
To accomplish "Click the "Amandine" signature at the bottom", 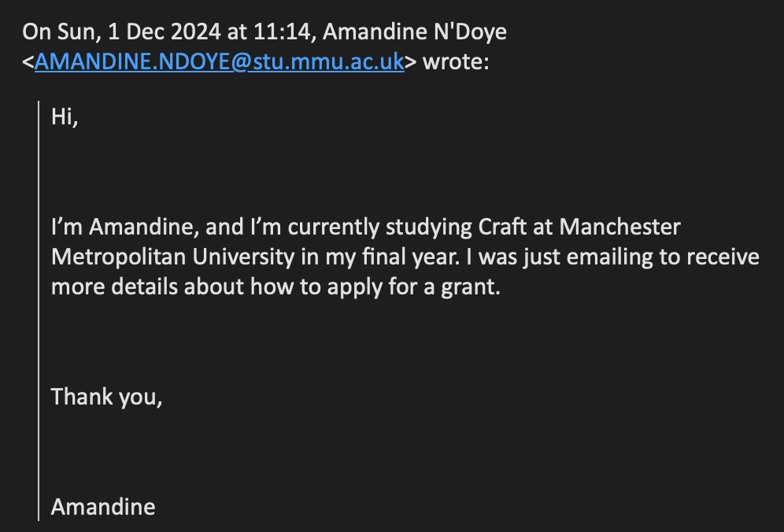I will coord(103,506).
